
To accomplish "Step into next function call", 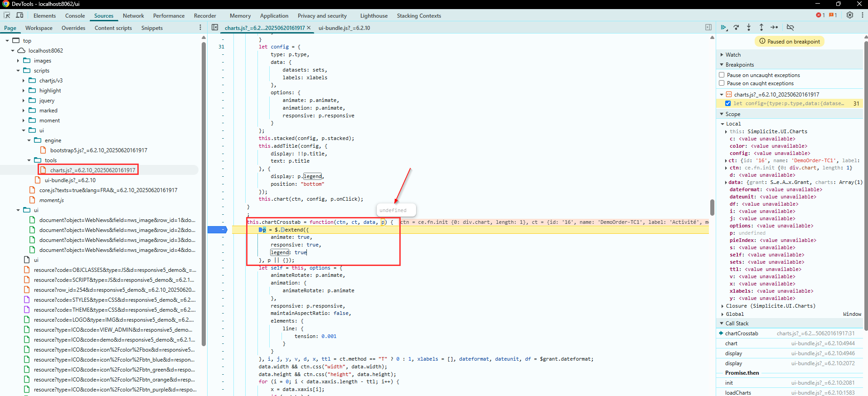I will [749, 28].
